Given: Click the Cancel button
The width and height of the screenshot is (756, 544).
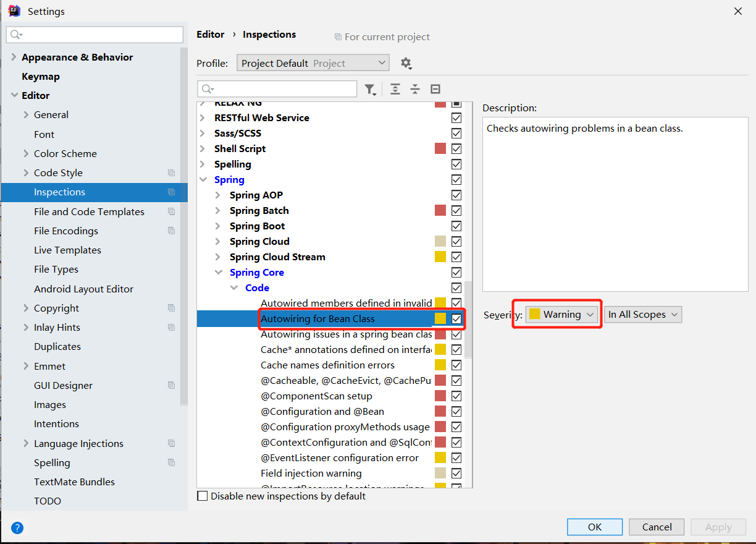Looking at the screenshot, I should click(x=657, y=527).
